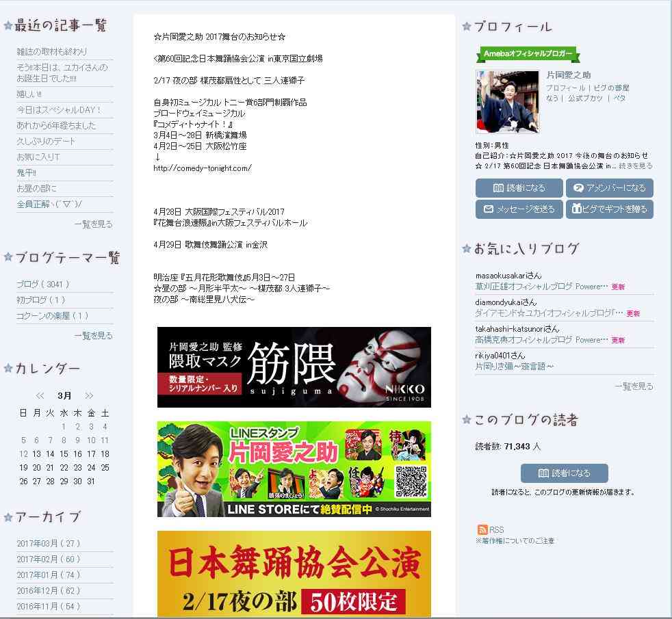Open the なう link in profile

pyautogui.click(x=552, y=98)
